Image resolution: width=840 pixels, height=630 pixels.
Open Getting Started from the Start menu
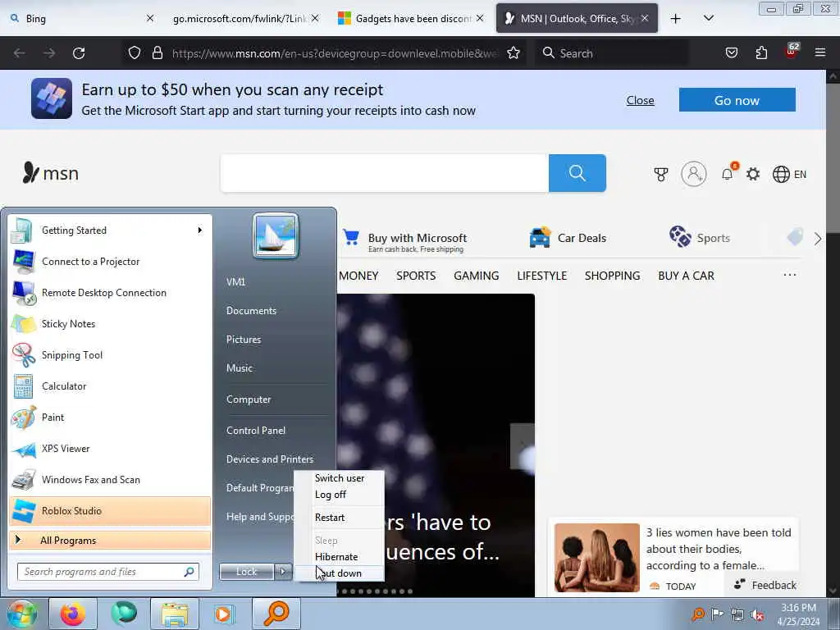(x=110, y=231)
